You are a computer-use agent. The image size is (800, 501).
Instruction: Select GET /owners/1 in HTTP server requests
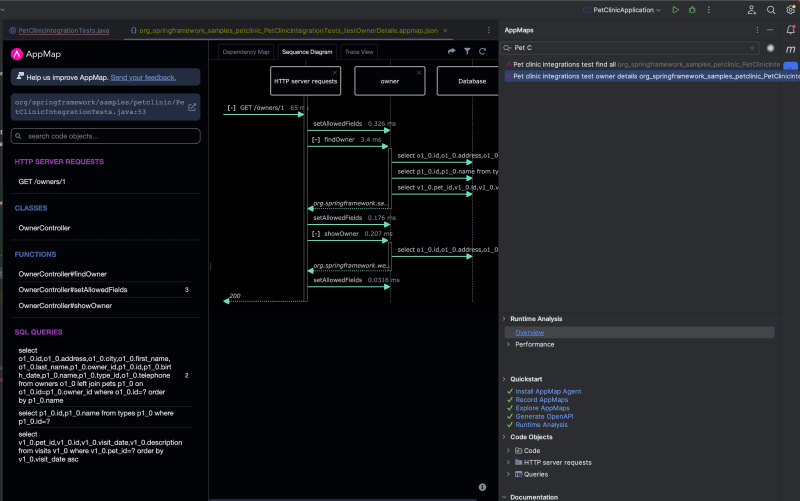tap(42, 182)
